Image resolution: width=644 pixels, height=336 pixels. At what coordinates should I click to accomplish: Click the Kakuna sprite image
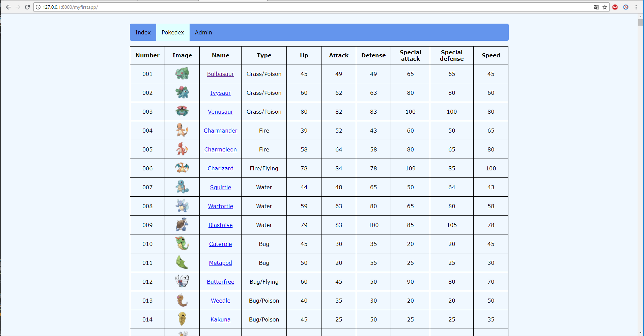pos(182,319)
